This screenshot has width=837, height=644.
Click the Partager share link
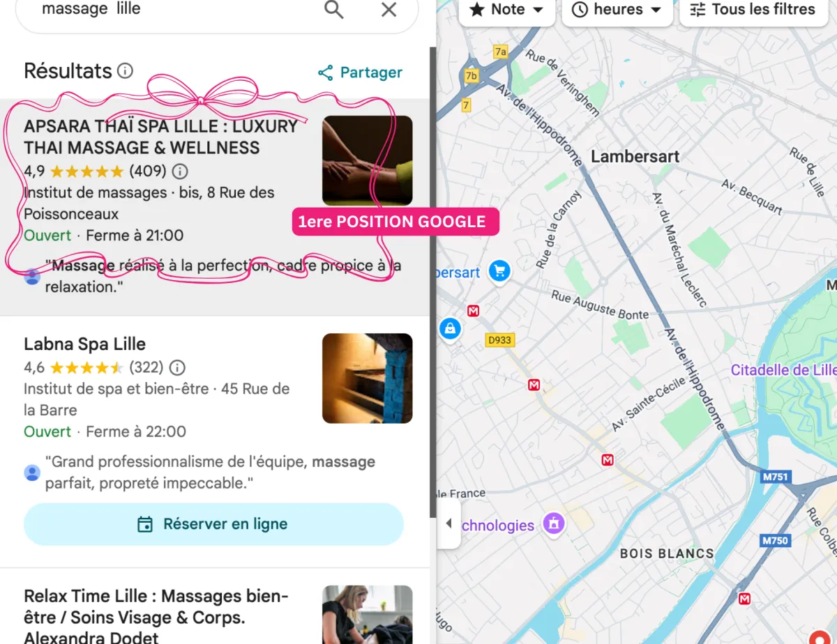pyautogui.click(x=360, y=72)
